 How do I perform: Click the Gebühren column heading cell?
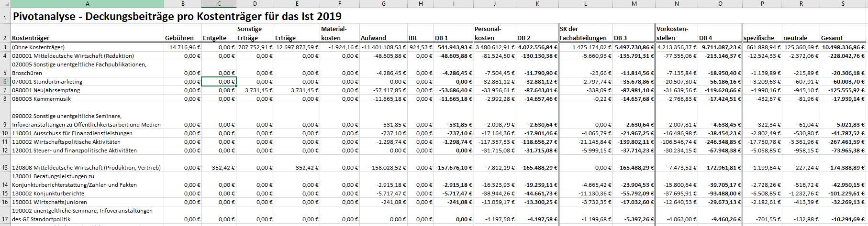coord(179,38)
